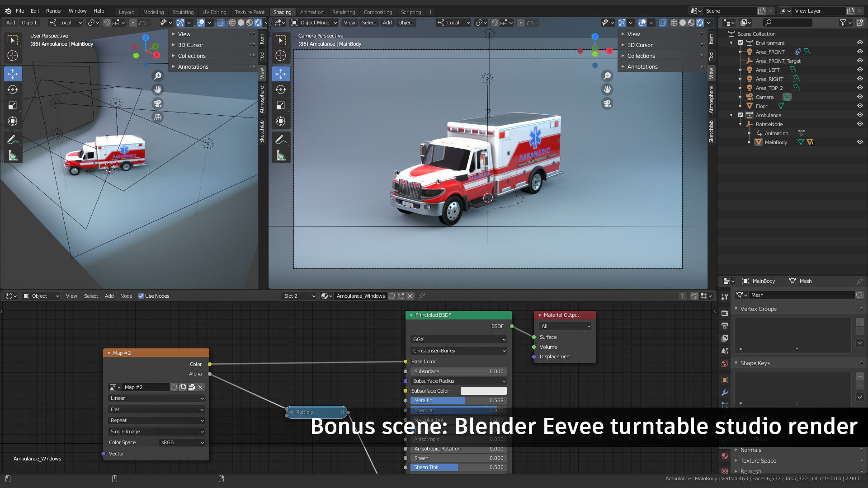868x488 pixels.
Task: Click Object Mode selector in camera viewport
Action: point(314,23)
